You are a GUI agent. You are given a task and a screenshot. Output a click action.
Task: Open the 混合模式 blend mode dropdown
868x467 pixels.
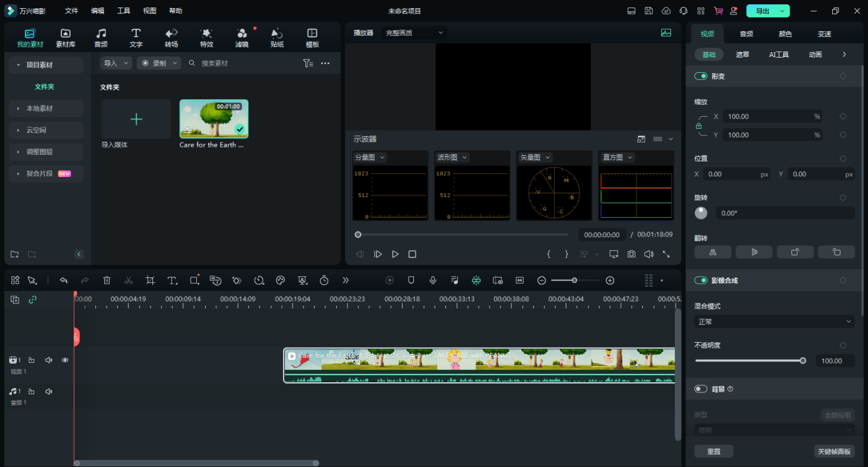tap(774, 321)
